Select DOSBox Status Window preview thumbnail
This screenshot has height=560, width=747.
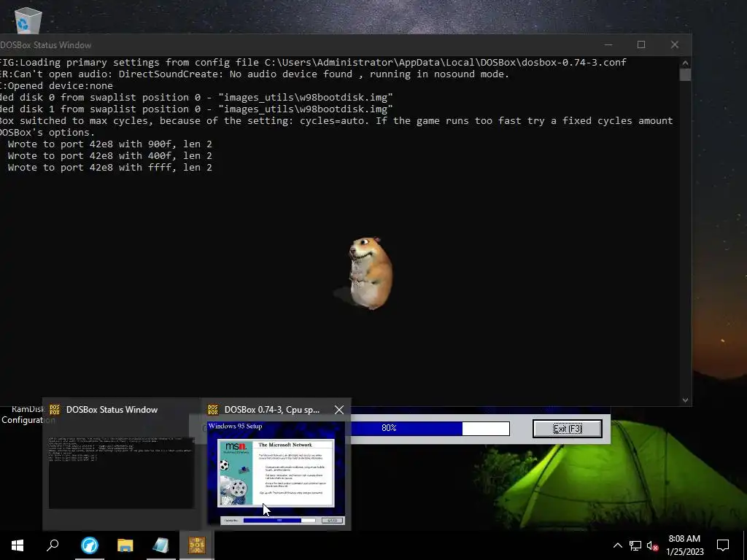pyautogui.click(x=122, y=472)
